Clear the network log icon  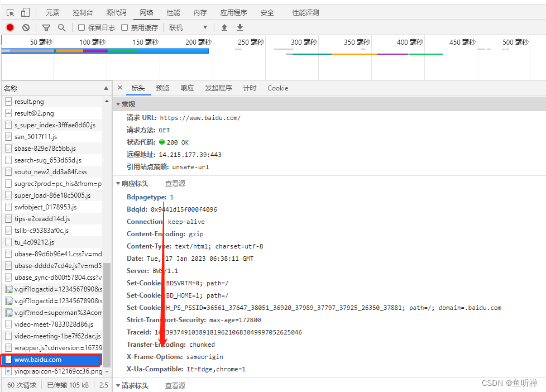click(x=26, y=27)
